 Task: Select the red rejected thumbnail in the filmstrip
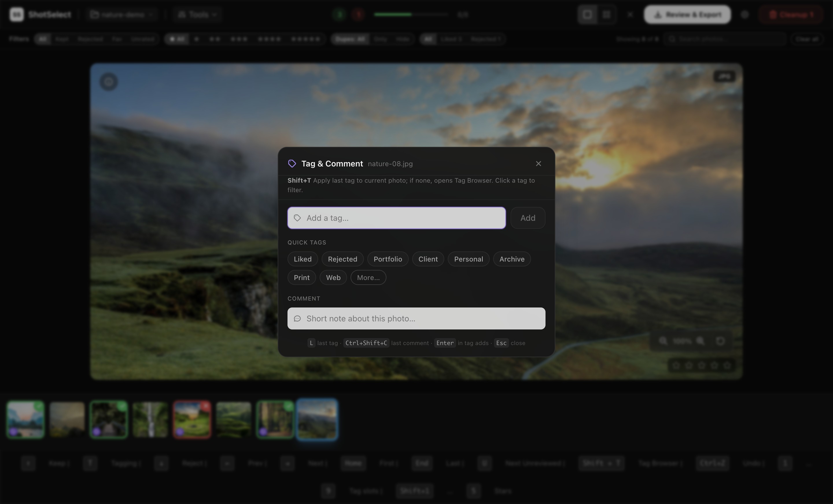pyautogui.click(x=192, y=420)
